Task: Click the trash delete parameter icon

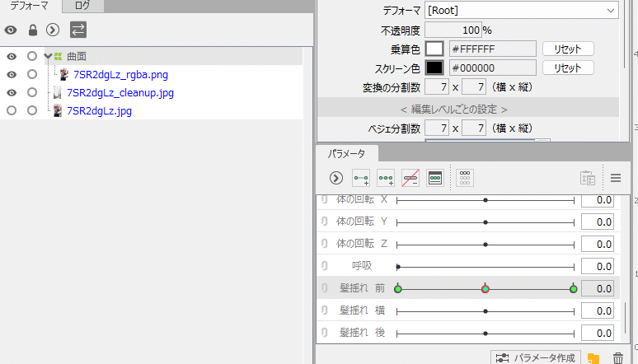Action: (618, 358)
